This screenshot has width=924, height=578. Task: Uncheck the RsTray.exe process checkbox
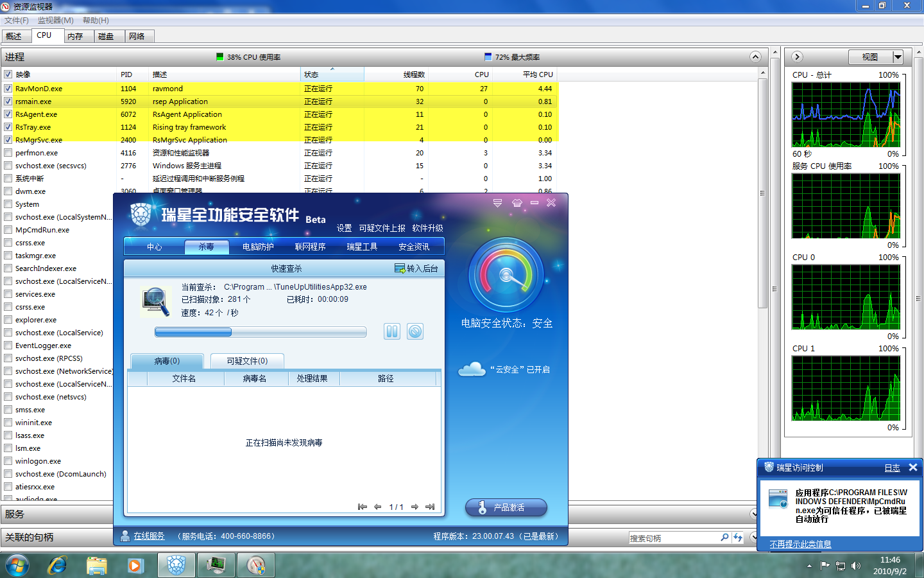click(x=8, y=127)
